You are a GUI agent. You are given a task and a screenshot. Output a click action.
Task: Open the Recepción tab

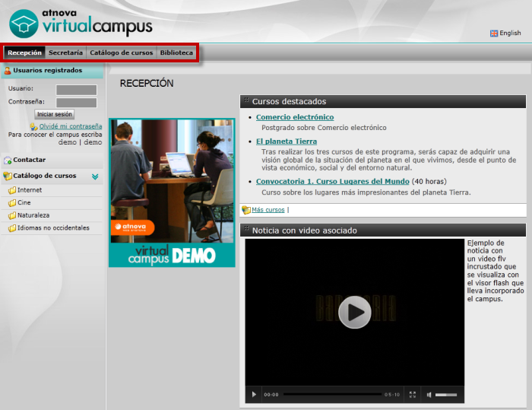click(x=24, y=52)
